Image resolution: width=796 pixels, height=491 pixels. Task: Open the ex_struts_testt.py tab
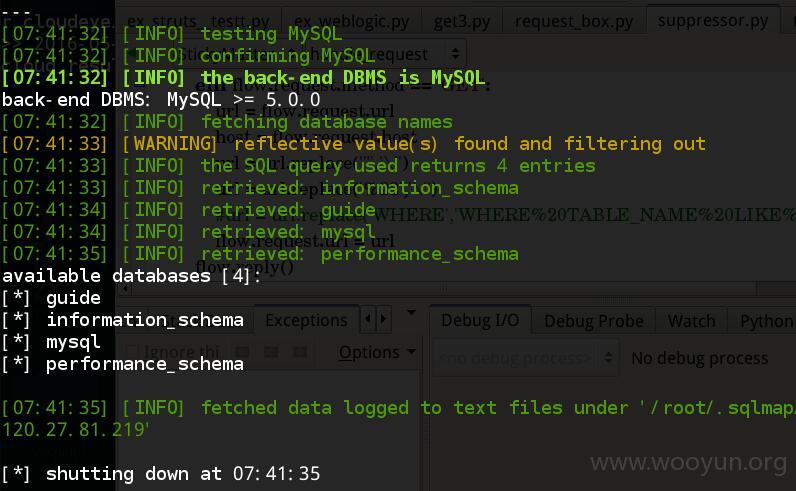click(198, 22)
